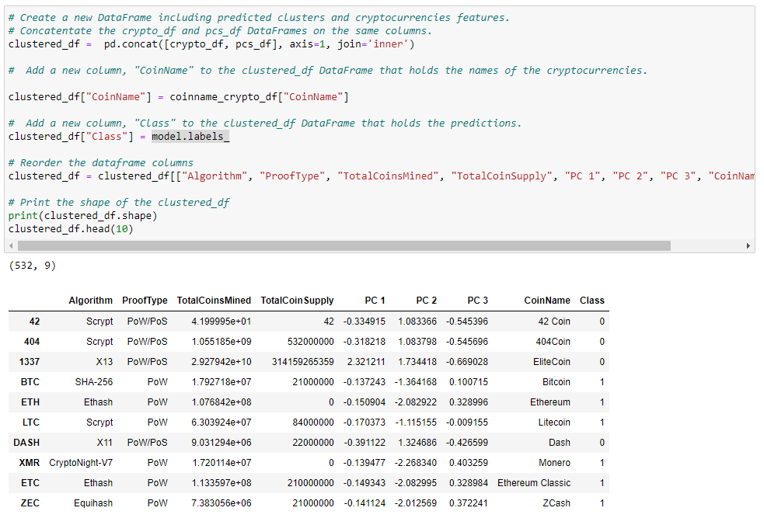The width and height of the screenshot is (764, 532).
Task: Click the 210000000 supply value
Action: click(311, 483)
